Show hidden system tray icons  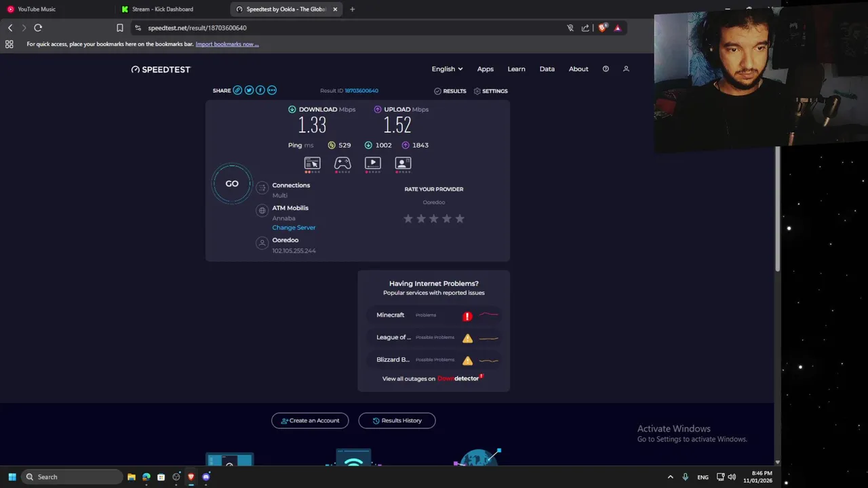coord(671,477)
